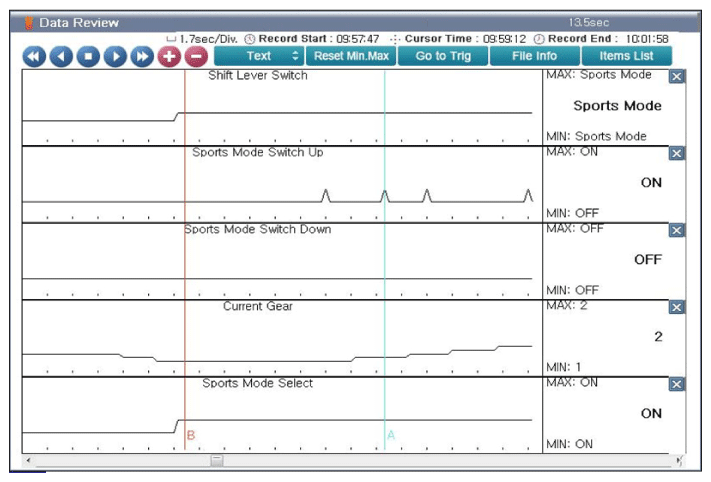Click the step backward playback button
Viewport: 711px width, 482px height.
(61, 57)
